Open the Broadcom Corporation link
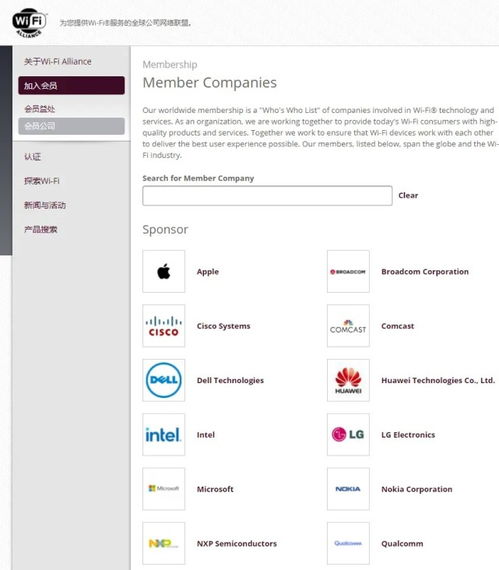The image size is (499, 570). (x=425, y=272)
